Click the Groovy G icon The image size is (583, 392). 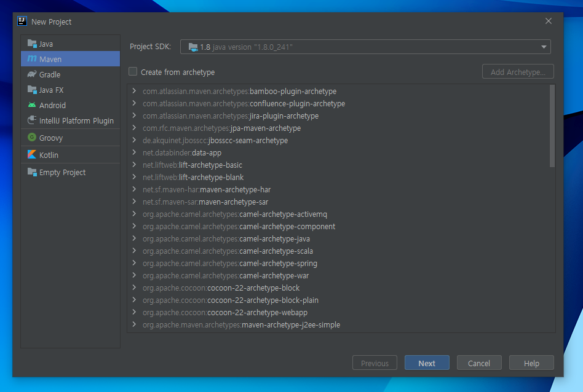(x=32, y=138)
